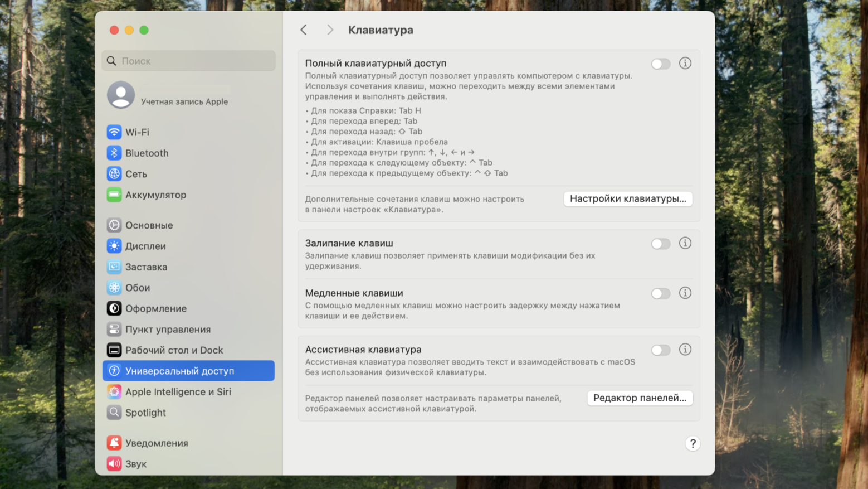Go to Аккумулятор battery settings
Screen dimensions: 868x489
tap(155, 195)
